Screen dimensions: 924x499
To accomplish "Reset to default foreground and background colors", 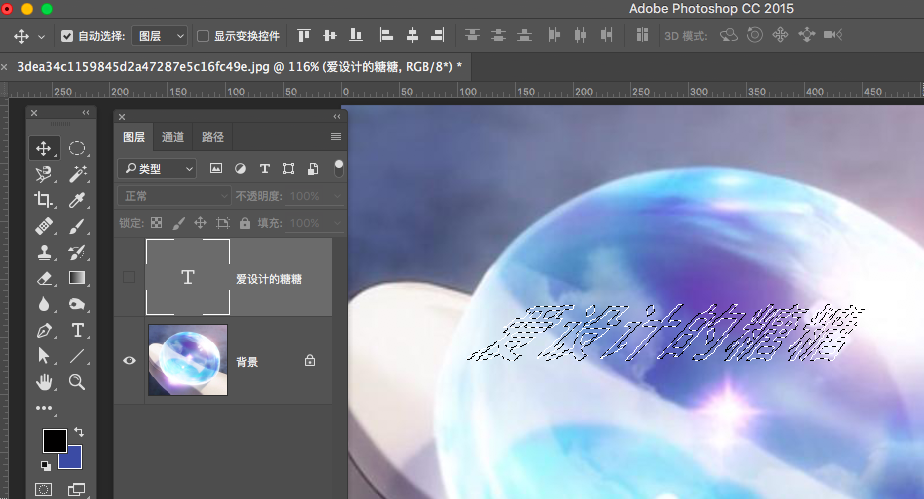I will click(45, 465).
